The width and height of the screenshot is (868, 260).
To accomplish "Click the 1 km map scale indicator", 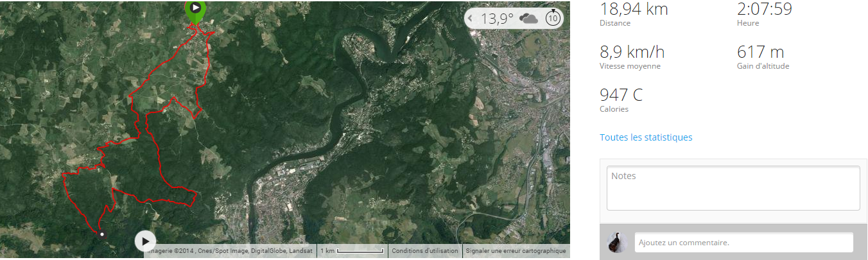I will point(352,251).
